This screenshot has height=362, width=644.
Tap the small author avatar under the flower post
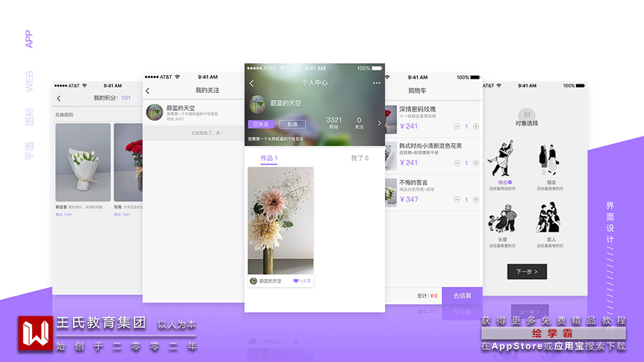coord(253,281)
